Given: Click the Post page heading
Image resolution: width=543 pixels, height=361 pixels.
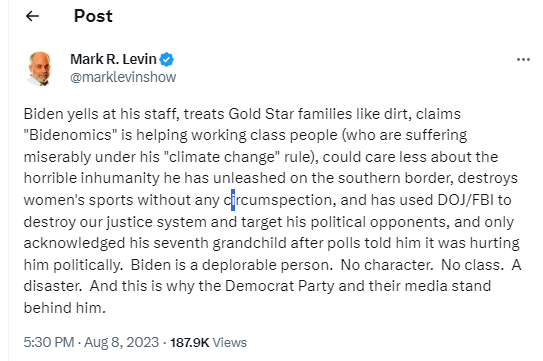Looking at the screenshot, I should 93,16.
